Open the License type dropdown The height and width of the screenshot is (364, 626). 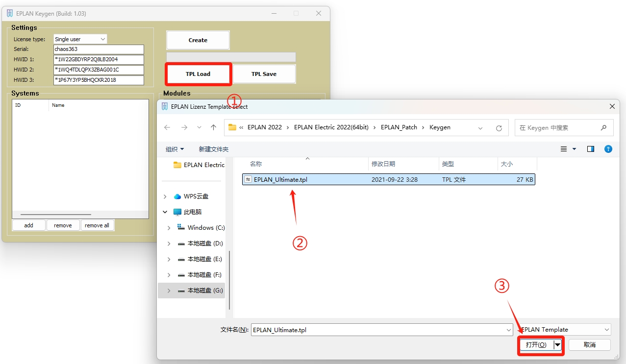(x=80, y=39)
